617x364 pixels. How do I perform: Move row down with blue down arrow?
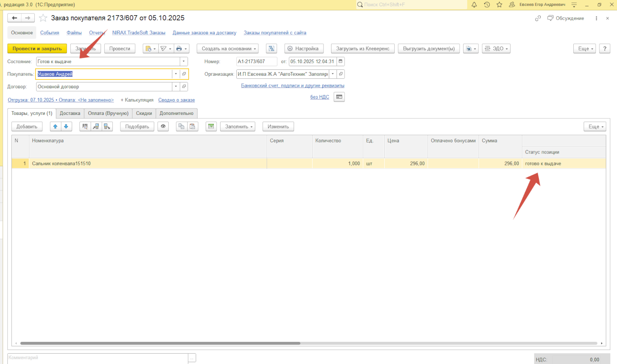(66, 127)
